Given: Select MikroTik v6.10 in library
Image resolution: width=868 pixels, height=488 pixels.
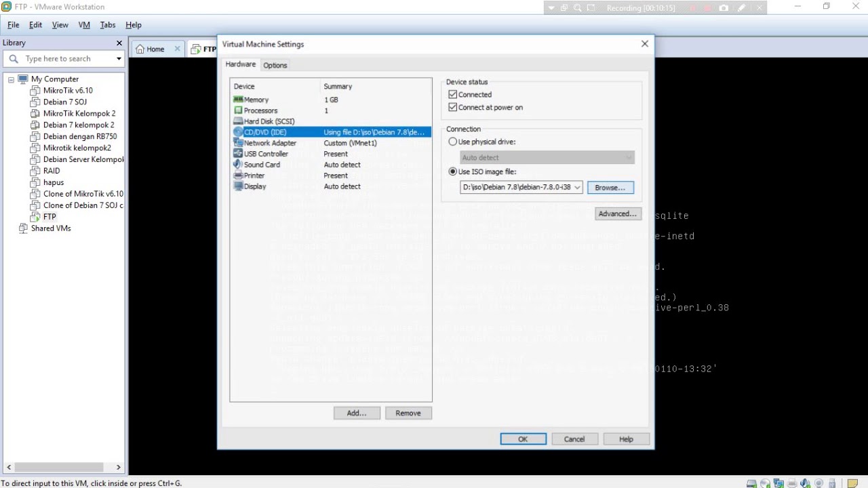Looking at the screenshot, I should (x=68, y=90).
